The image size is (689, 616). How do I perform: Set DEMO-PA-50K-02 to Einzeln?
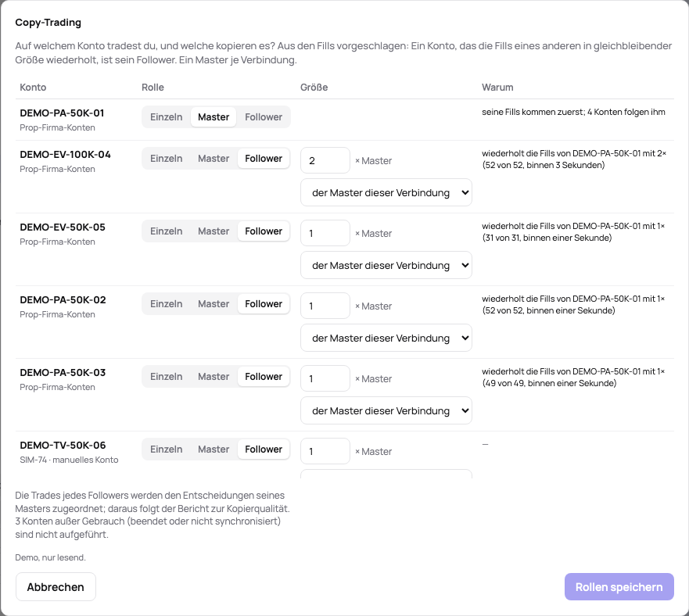click(166, 303)
